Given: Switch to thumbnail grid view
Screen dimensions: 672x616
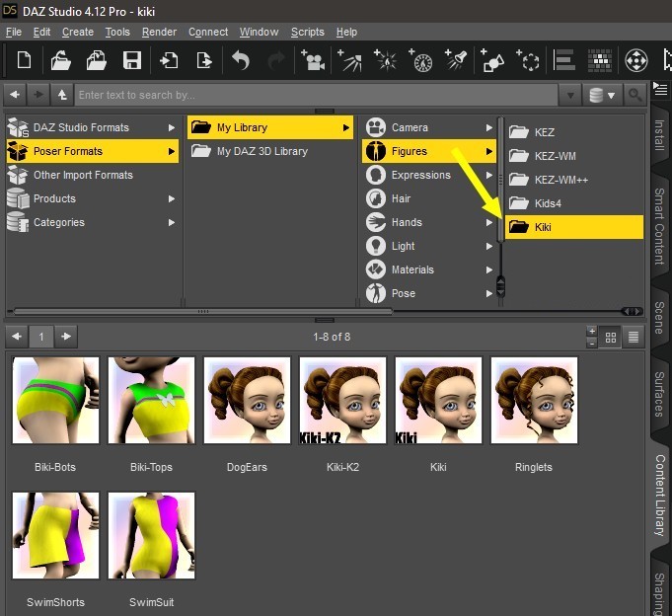Looking at the screenshot, I should (x=611, y=338).
